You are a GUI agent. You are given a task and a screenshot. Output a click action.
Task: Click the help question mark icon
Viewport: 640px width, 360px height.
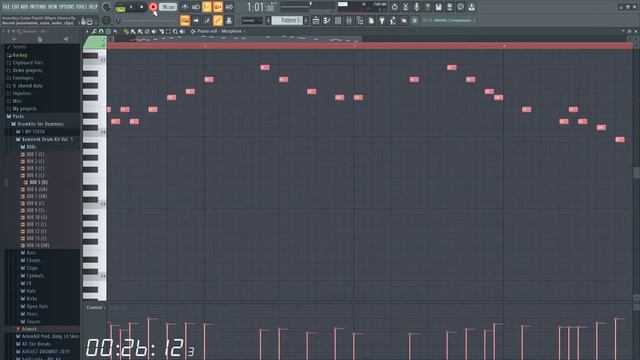click(x=427, y=7)
